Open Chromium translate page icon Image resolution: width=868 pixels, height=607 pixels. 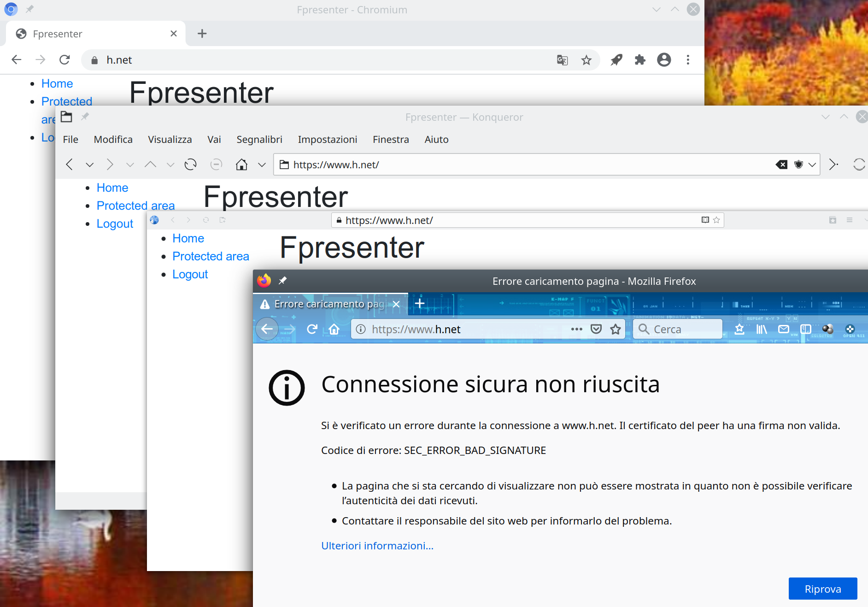pos(562,60)
